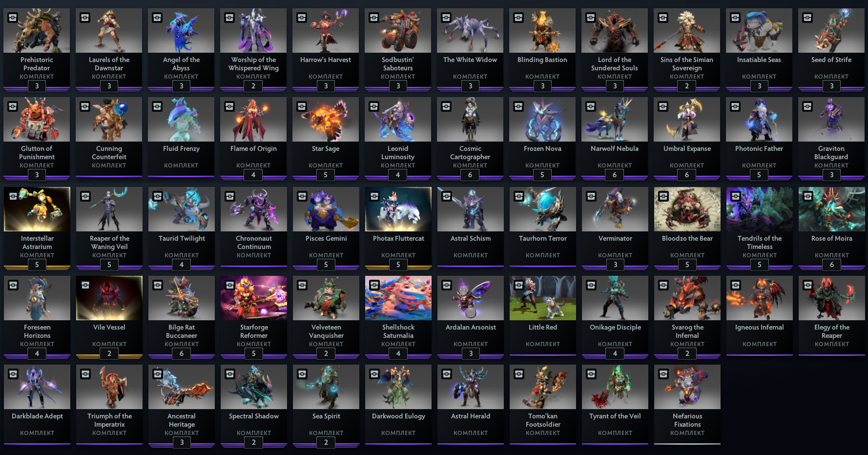This screenshot has height=455, width=868.
Task: Open the Tyrant of the Veil title
Action: pyautogui.click(x=615, y=416)
